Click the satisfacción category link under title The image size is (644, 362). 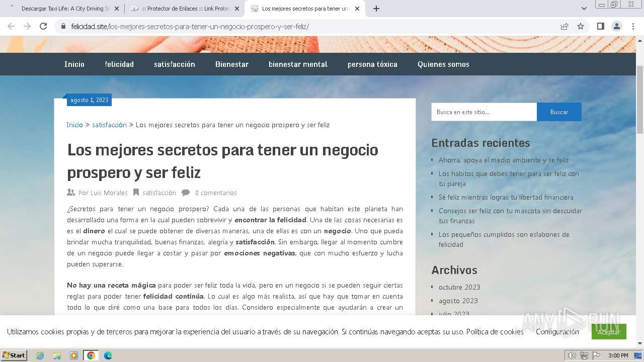(x=159, y=193)
